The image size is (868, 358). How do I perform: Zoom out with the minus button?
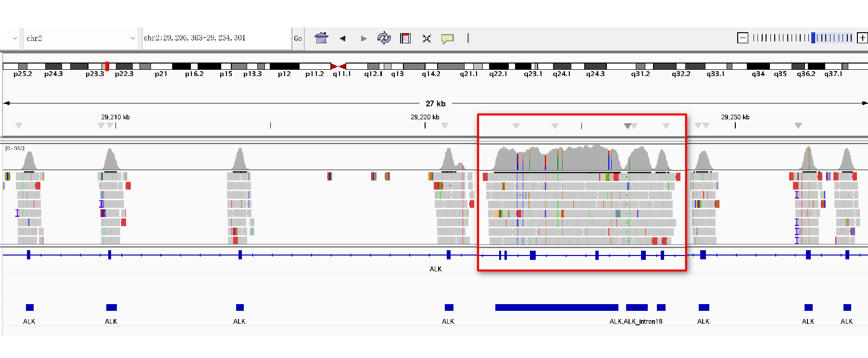(x=742, y=38)
